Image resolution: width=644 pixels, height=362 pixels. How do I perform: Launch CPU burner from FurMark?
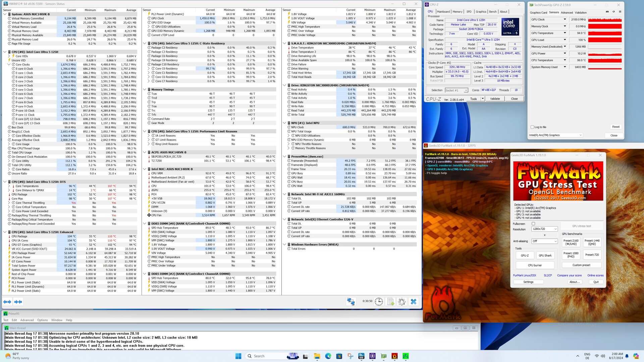[535, 265]
